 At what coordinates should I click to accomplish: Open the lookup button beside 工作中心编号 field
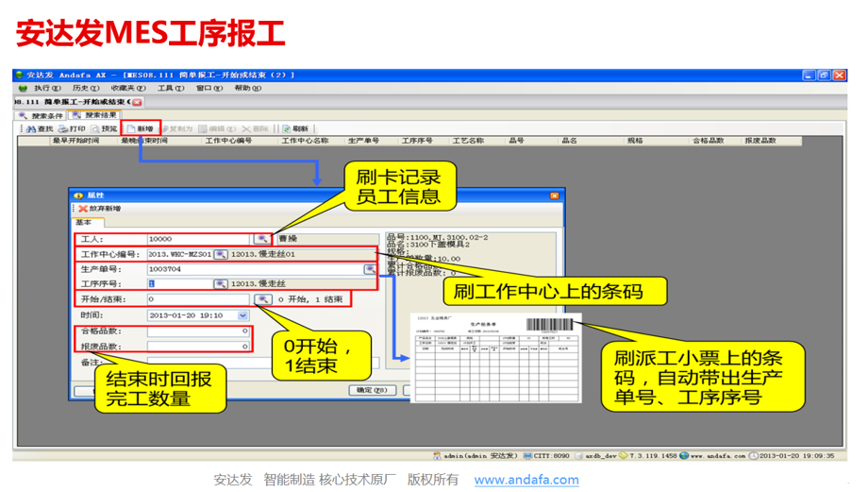pos(221,254)
